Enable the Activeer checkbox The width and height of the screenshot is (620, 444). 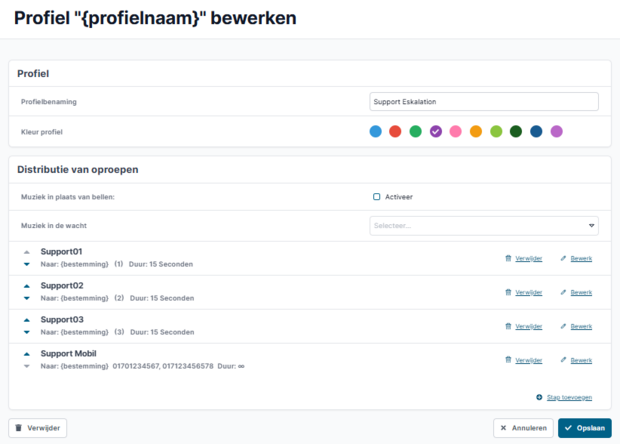[x=376, y=196]
